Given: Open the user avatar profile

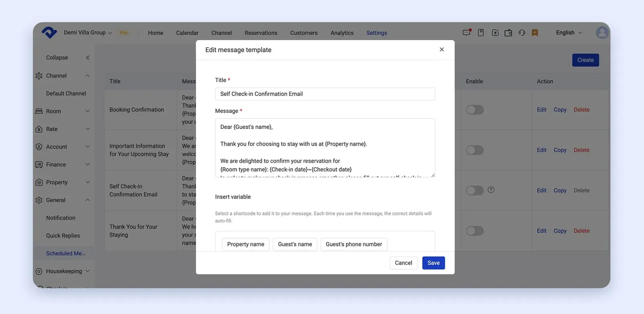Looking at the screenshot, I should pos(602,33).
